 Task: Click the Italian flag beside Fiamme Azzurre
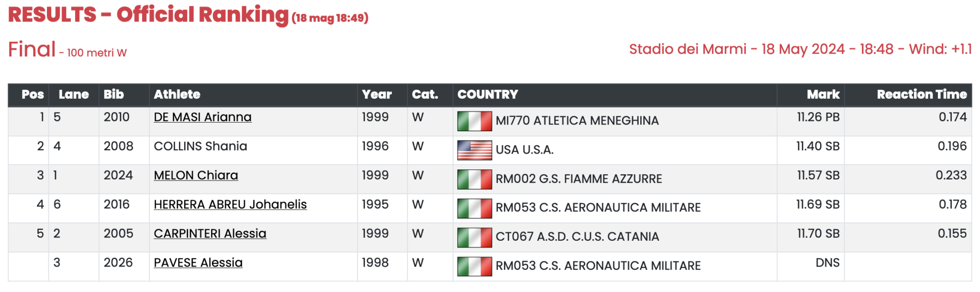[x=474, y=179]
